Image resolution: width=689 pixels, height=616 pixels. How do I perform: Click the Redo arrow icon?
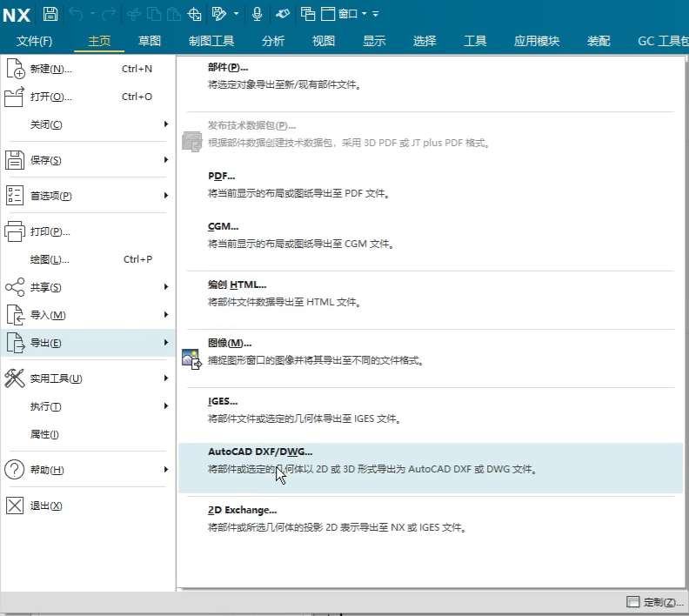click(108, 14)
